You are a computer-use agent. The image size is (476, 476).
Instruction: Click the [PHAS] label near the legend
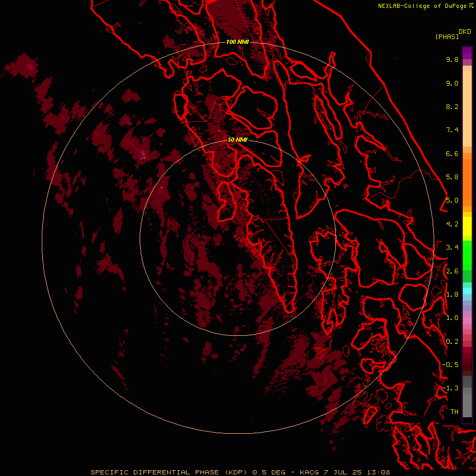coord(447,36)
